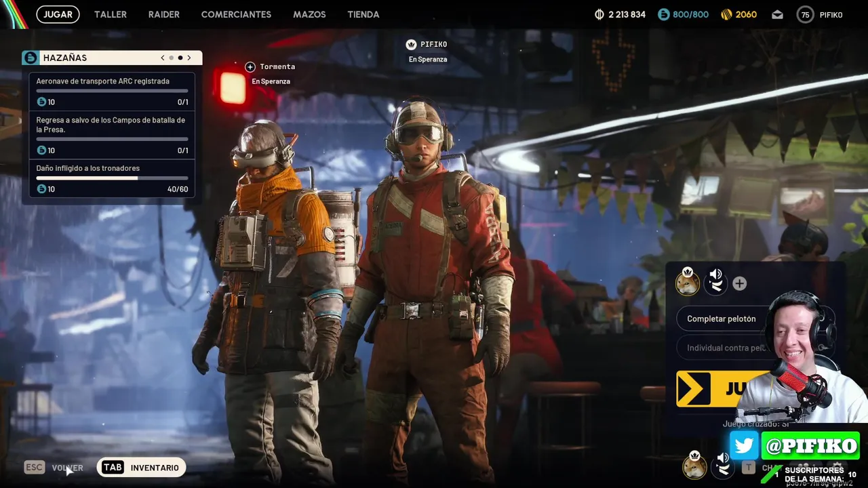Go to previous Hazañas page arrow
The image size is (868, 488).
(163, 58)
